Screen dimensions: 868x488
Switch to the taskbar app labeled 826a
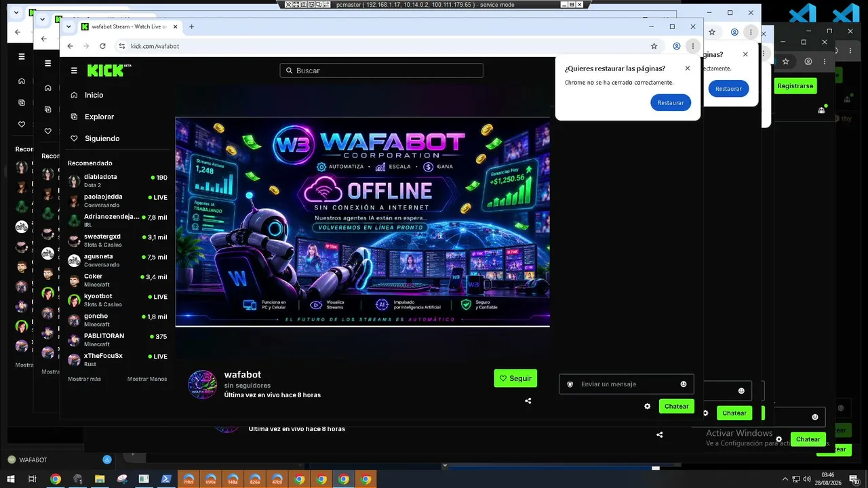(255, 479)
